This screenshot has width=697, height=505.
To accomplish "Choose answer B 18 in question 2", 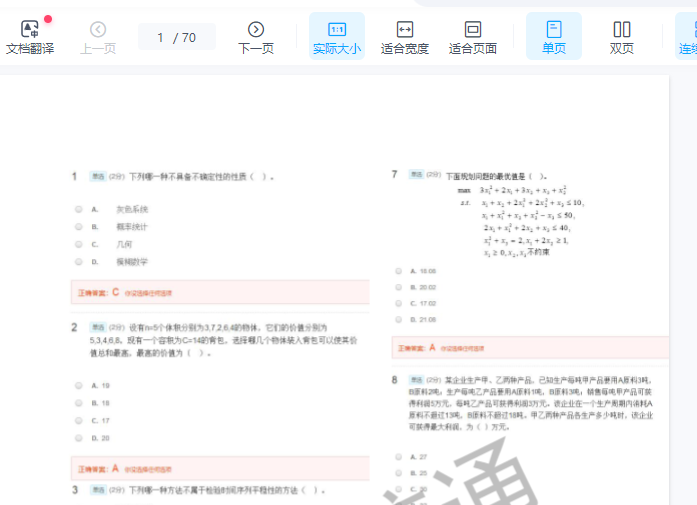I will click(79, 403).
